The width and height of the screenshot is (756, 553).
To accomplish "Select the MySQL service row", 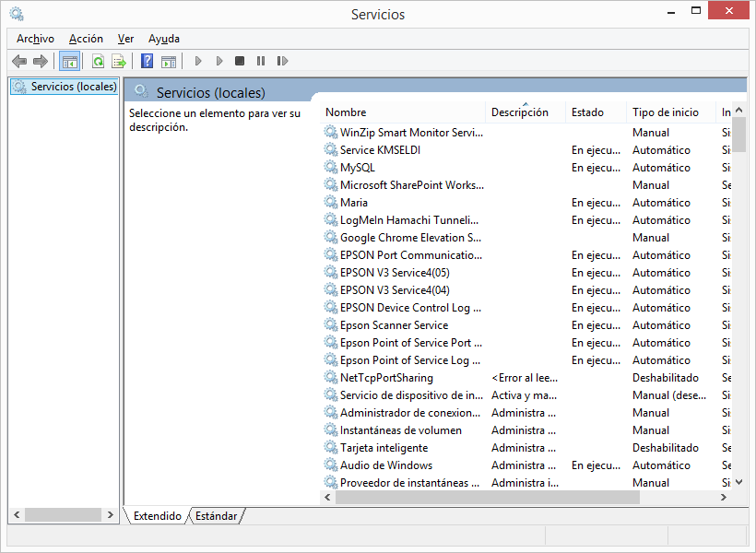I will coord(358,168).
